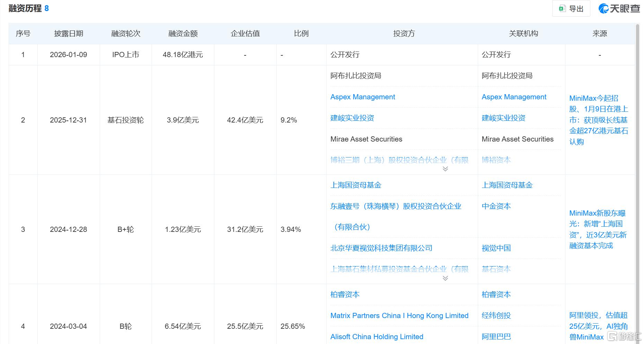Click the 融资轮次 column header
The width and height of the screenshot is (644, 344).
click(x=126, y=34)
